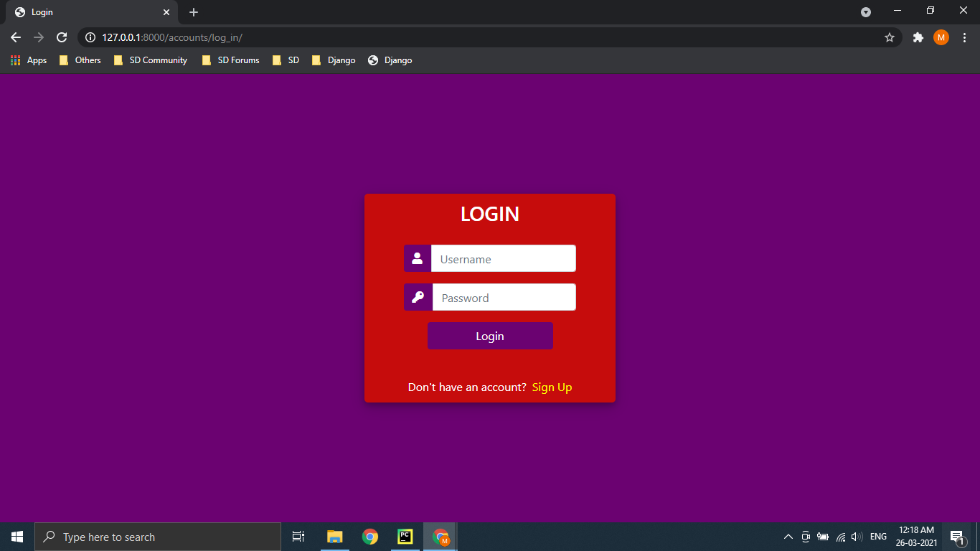Screen dimensions: 980x551
Task: Click inside the Username input field
Action: [502, 258]
